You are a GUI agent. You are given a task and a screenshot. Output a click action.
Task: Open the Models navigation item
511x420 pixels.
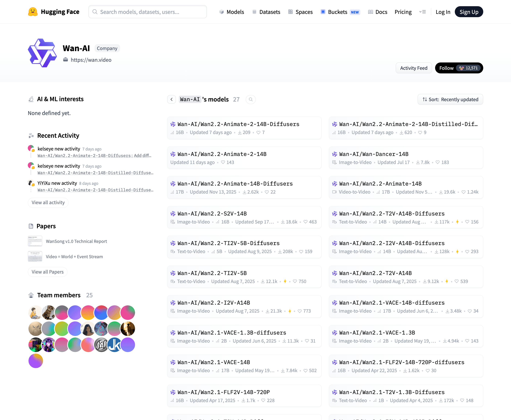click(x=232, y=12)
